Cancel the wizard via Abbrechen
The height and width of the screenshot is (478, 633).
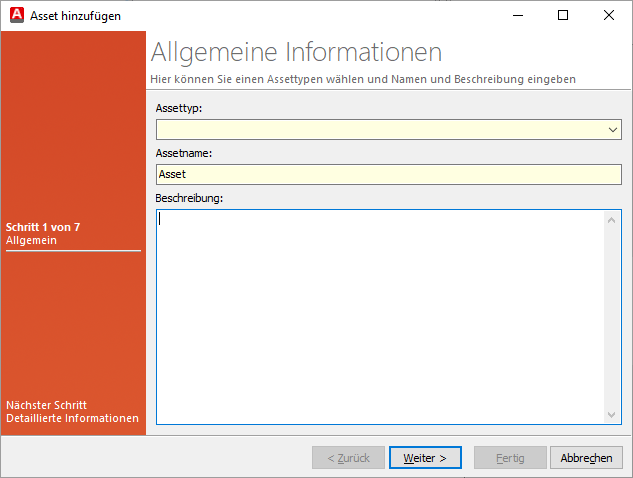[x=586, y=458]
